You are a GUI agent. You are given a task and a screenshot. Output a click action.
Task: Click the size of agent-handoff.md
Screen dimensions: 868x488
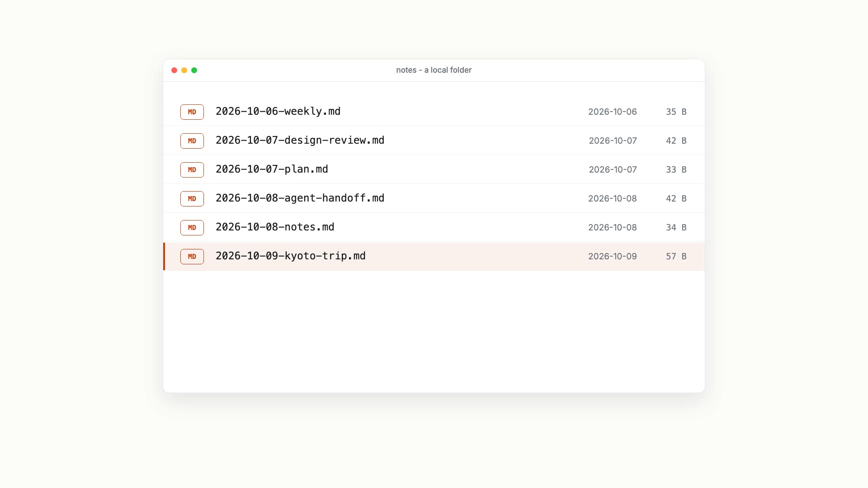tap(676, 199)
